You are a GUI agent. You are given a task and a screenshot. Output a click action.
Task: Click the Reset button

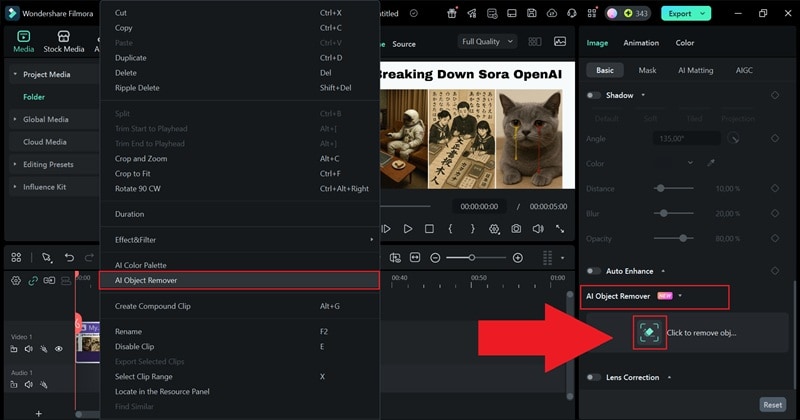tap(772, 405)
